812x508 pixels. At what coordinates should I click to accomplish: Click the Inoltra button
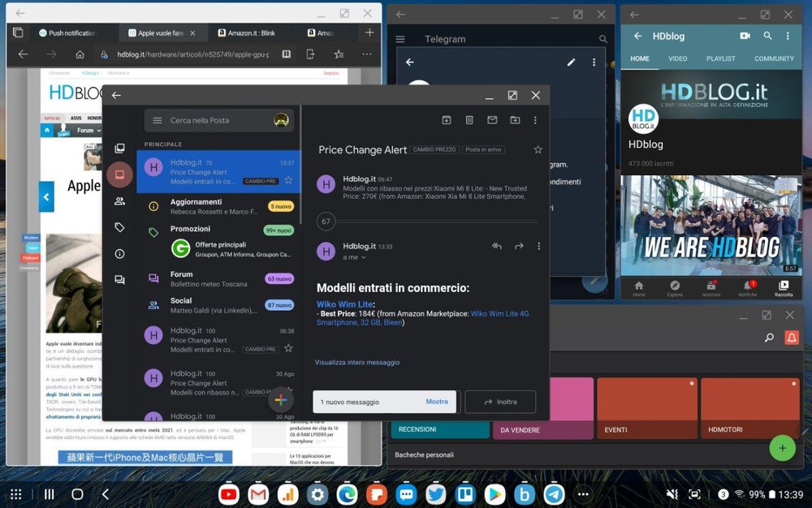tap(500, 402)
